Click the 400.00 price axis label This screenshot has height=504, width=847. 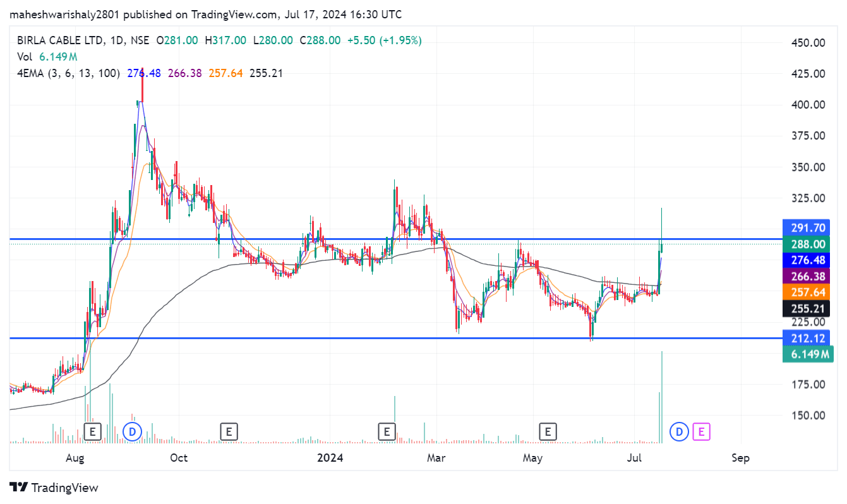(x=808, y=105)
